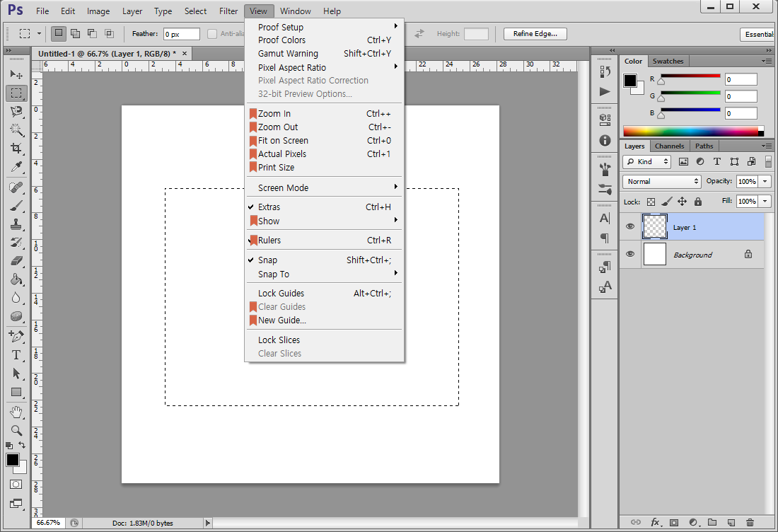Viewport: 778px width, 532px height.
Task: Select the Healing Brush tool
Action: click(16, 187)
